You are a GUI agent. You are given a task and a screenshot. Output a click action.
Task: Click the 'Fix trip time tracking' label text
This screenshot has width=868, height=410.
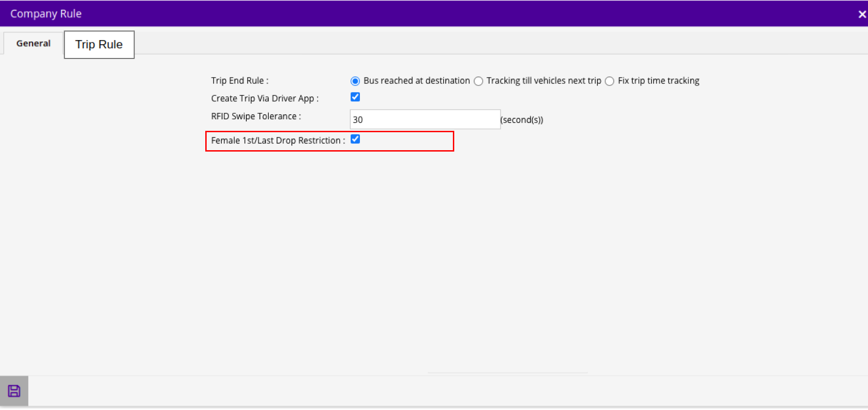pyautogui.click(x=658, y=81)
